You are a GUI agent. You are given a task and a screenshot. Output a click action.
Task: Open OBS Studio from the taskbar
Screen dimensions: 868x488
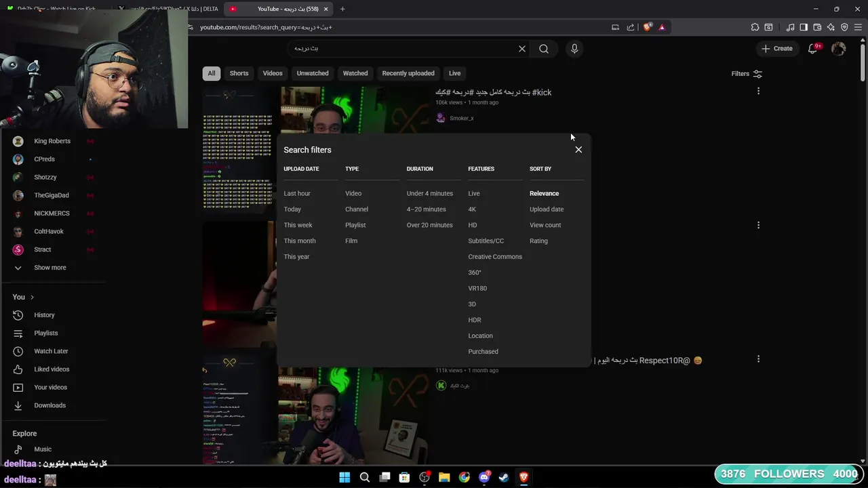pos(425,477)
